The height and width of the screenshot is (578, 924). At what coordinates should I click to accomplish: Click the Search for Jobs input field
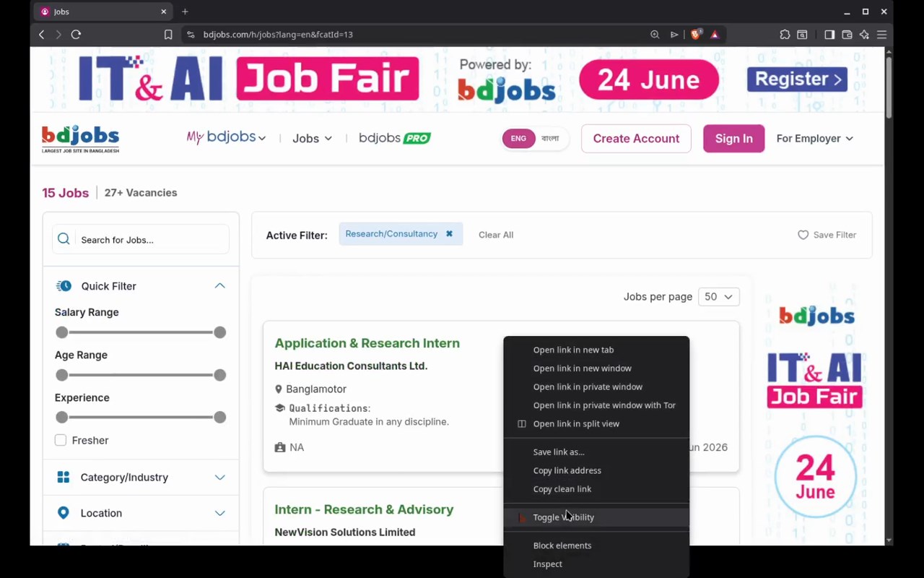tap(141, 239)
